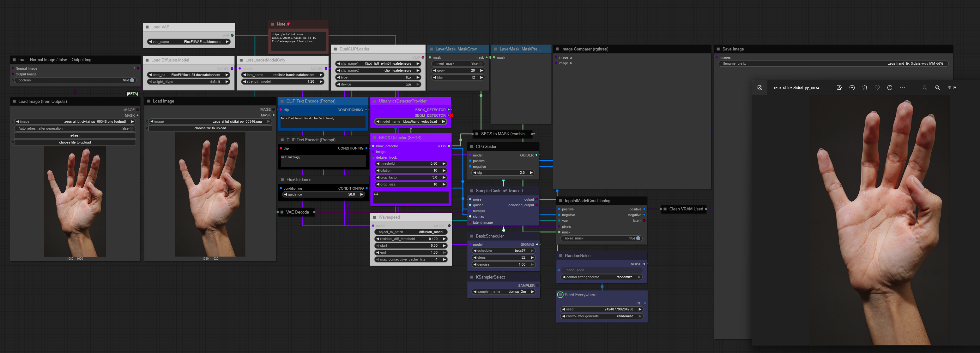This screenshot has width=980, height=353.
Task: Open the three-dot more options menu
Action: (x=902, y=88)
